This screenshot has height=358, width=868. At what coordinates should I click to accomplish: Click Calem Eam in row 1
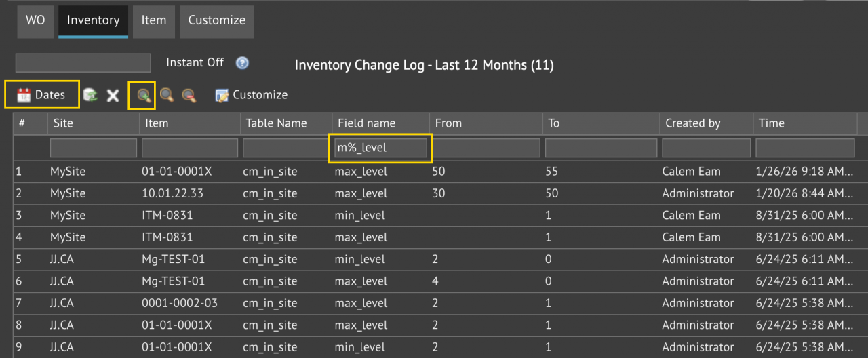coord(691,172)
